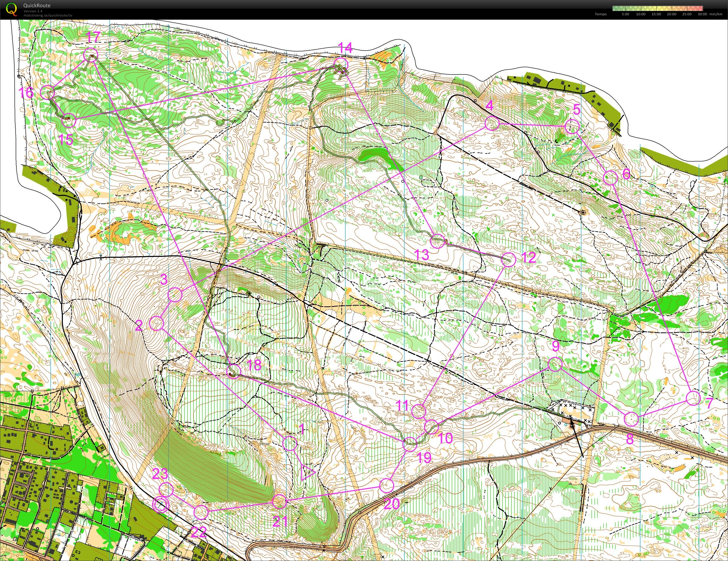Click control circle 6 on the eastern leg
The image size is (728, 561).
(610, 178)
